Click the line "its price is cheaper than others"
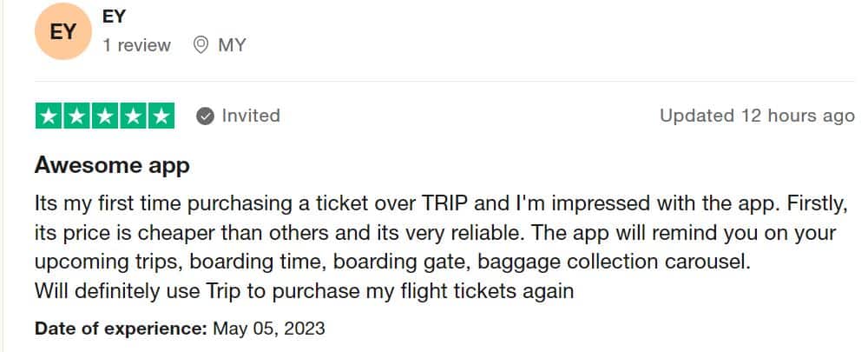The width and height of the screenshot is (868, 352). click(x=435, y=233)
